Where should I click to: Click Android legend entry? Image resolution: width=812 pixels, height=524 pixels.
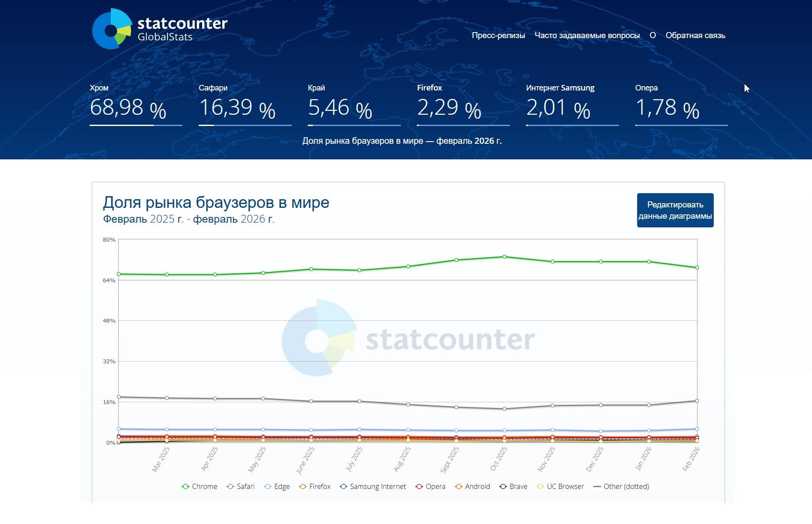click(472, 486)
